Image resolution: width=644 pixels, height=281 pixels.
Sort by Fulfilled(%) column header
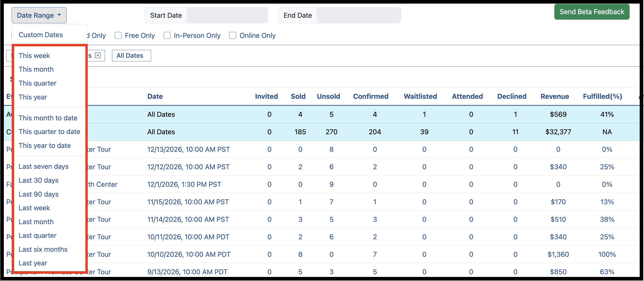(603, 96)
